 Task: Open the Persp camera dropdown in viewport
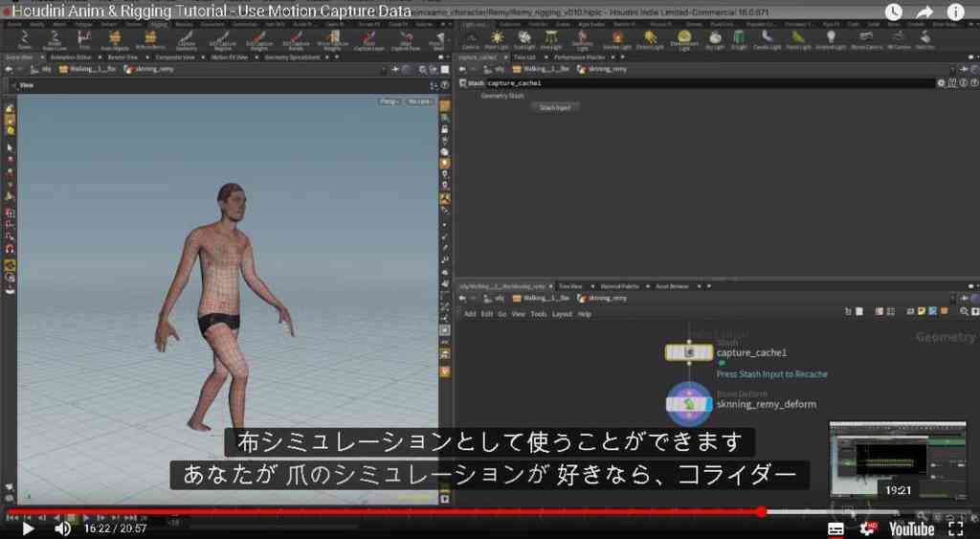[x=389, y=101]
